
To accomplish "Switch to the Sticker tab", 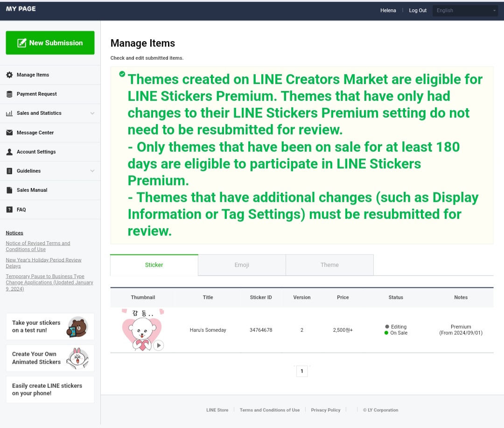I will (x=154, y=265).
